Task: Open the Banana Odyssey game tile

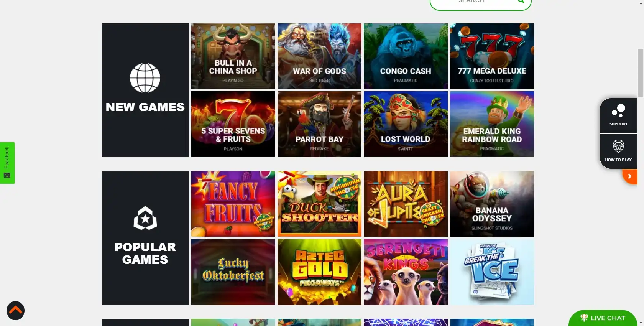Action: [492, 204]
